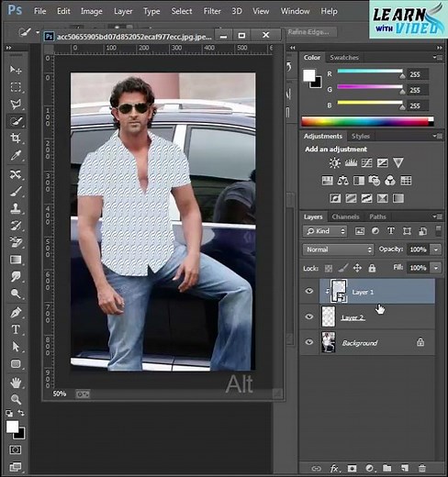This screenshot has width=448, height=477.
Task: Toggle lock transparent pixels
Action: coord(329,269)
